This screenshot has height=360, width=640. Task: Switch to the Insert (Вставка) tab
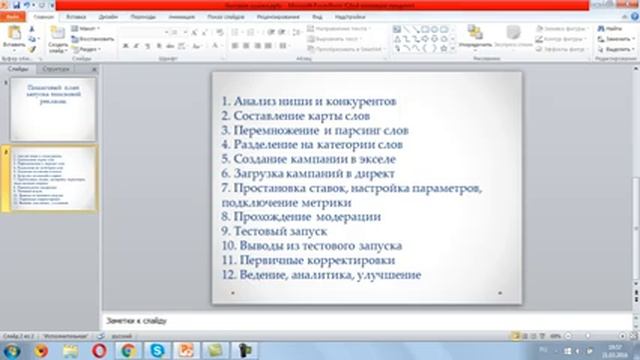[x=76, y=17]
